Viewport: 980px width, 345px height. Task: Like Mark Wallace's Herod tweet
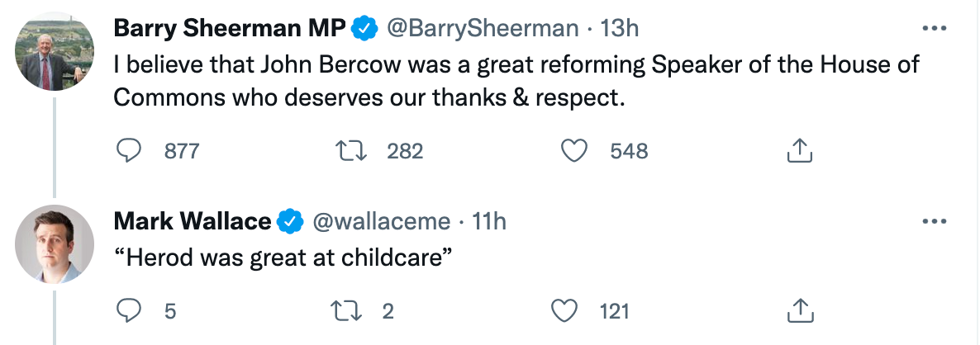point(566,310)
